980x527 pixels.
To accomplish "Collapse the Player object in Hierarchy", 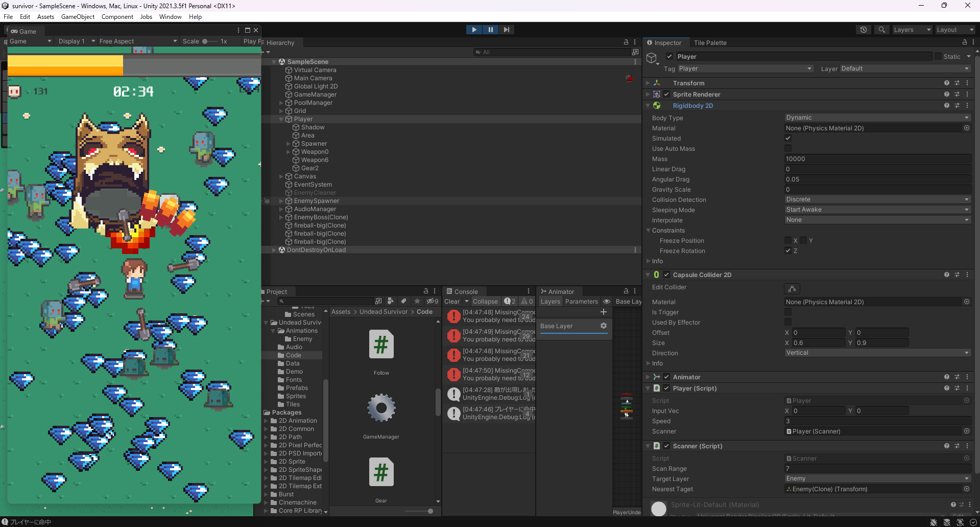I will pos(281,119).
